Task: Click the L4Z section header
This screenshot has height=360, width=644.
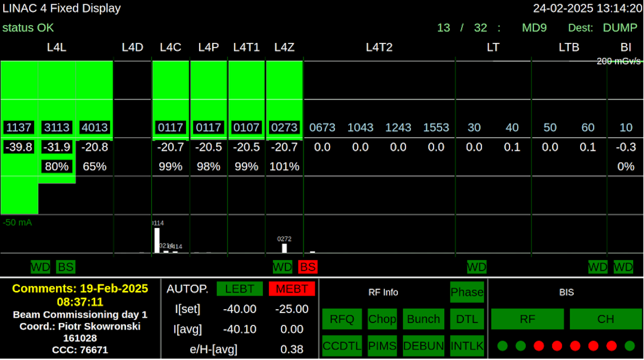Action: (x=284, y=47)
